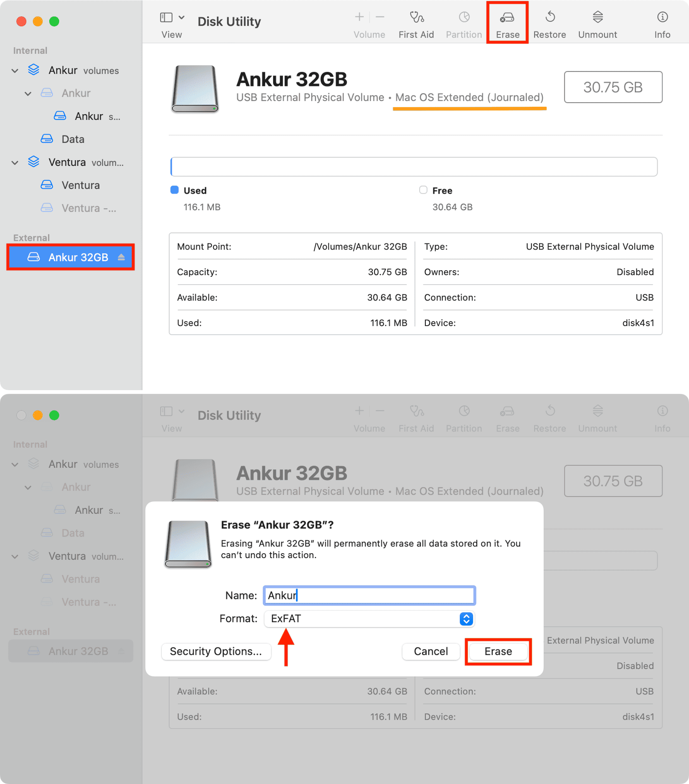Eject Ankur 32GB using the eject icon
Image resolution: width=689 pixels, height=784 pixels.
click(x=121, y=257)
